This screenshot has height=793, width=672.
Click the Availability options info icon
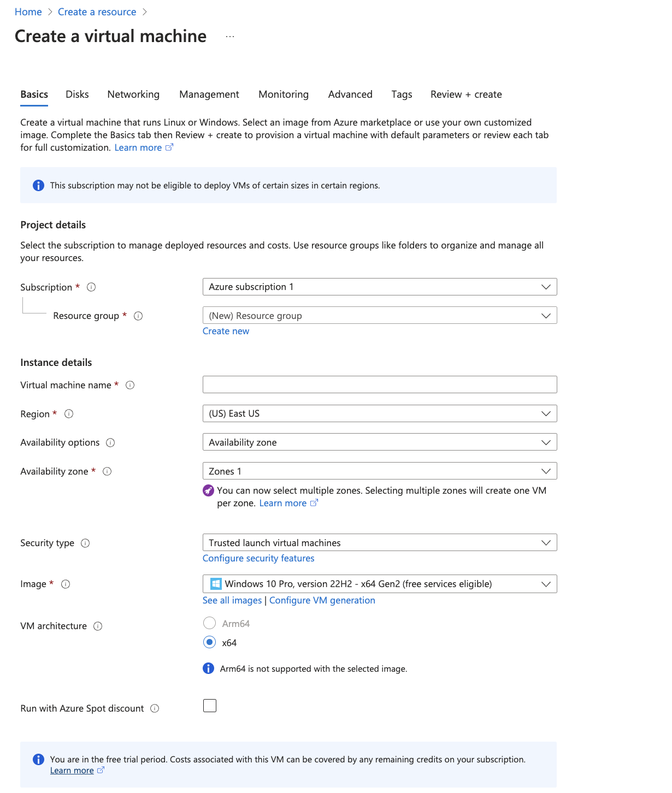click(111, 443)
